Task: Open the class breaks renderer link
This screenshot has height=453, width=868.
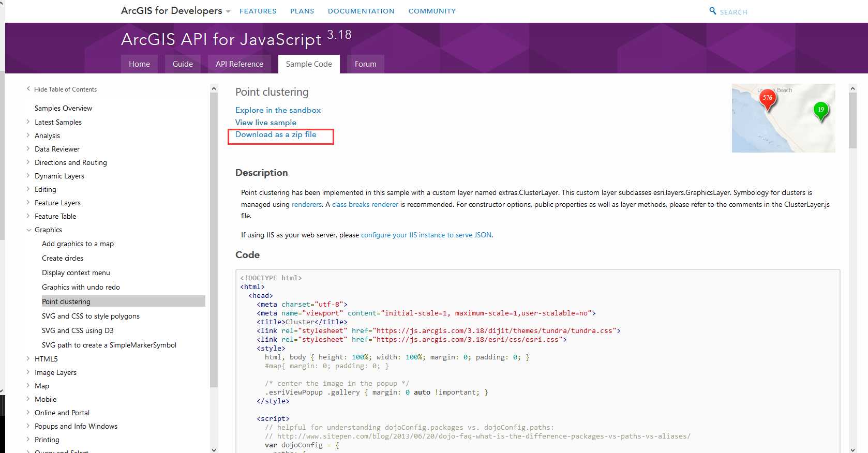Action: [x=365, y=204]
